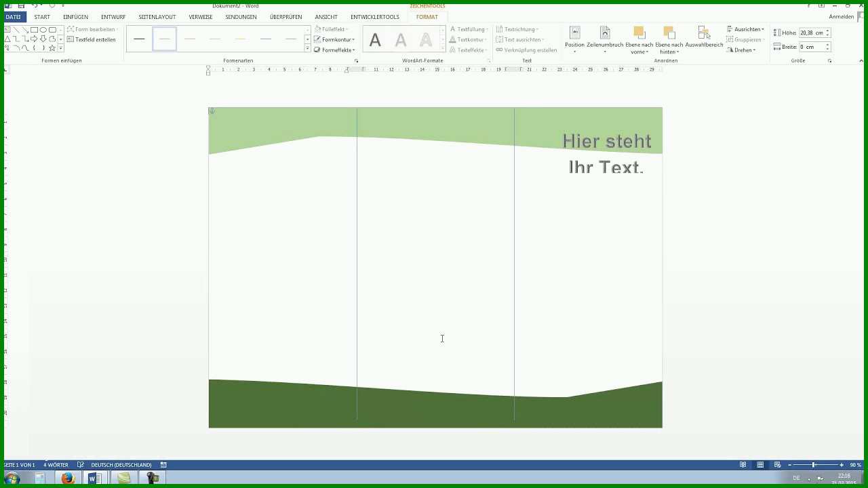868x488 pixels.
Task: Choose the triangle shape in shapes gallery
Action: (x=7, y=39)
